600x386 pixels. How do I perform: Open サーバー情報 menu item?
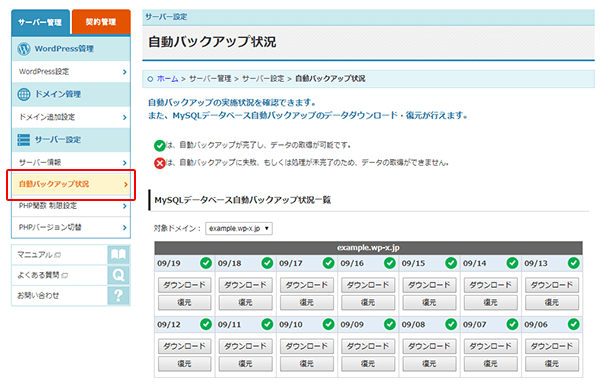coord(71,162)
